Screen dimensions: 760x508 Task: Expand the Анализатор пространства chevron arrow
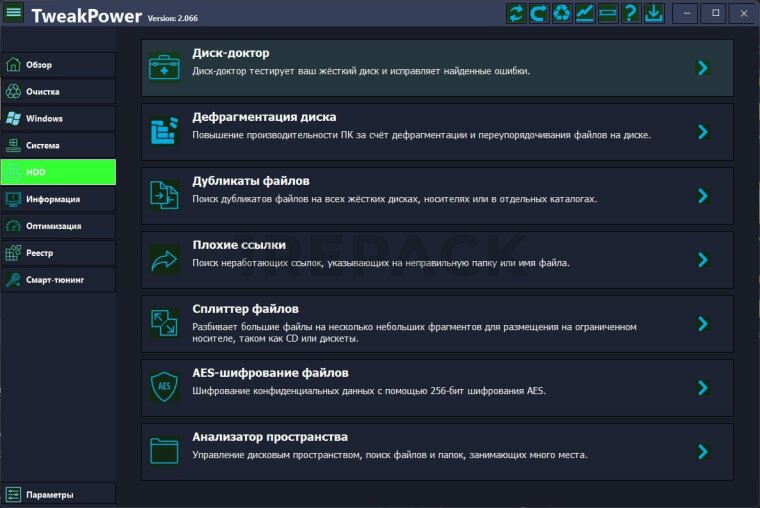coord(703,452)
